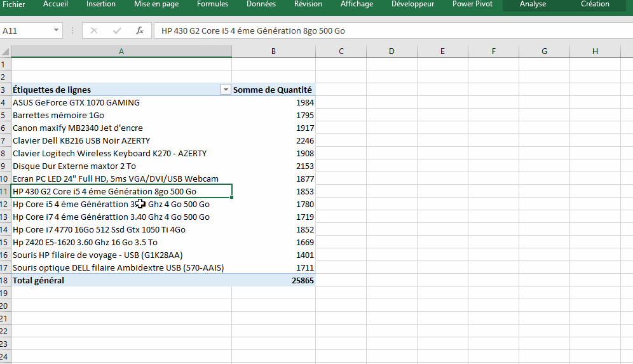Select the ASUS GeForce GTX 1070 GAMING cell

pyautogui.click(x=121, y=102)
